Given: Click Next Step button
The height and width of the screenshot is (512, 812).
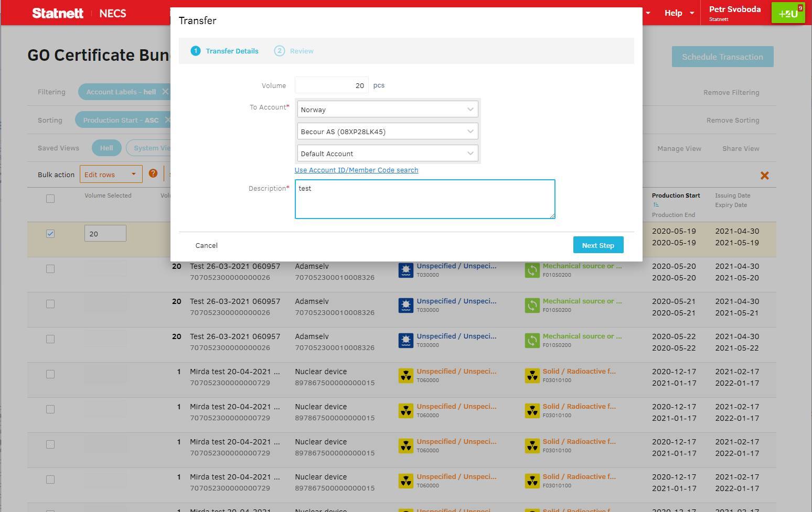Looking at the screenshot, I should point(598,245).
